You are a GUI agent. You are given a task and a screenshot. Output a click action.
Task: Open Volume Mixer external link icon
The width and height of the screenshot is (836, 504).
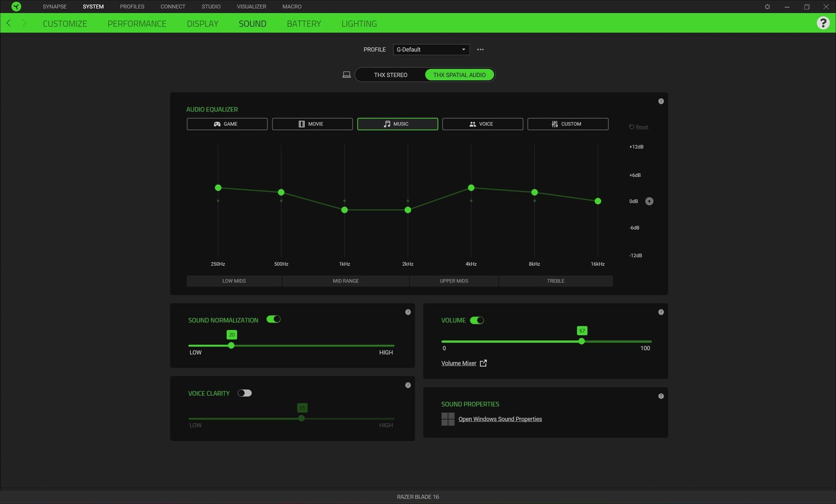click(x=483, y=363)
